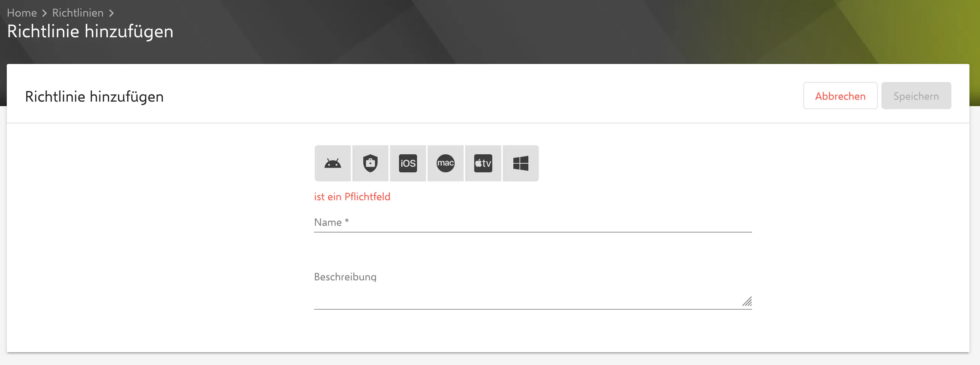Viewport: 980px width, 365px height.
Task: Click the page title in dark header
Action: point(90,31)
